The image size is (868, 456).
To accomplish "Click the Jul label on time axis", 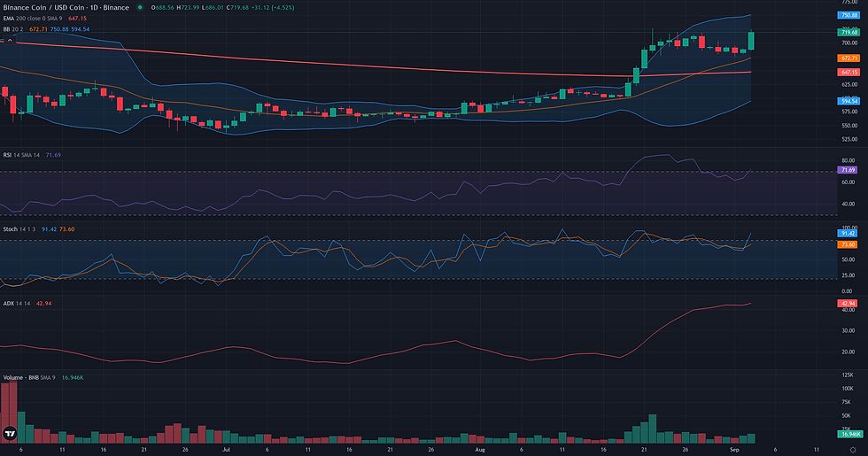I will pyautogui.click(x=226, y=450).
